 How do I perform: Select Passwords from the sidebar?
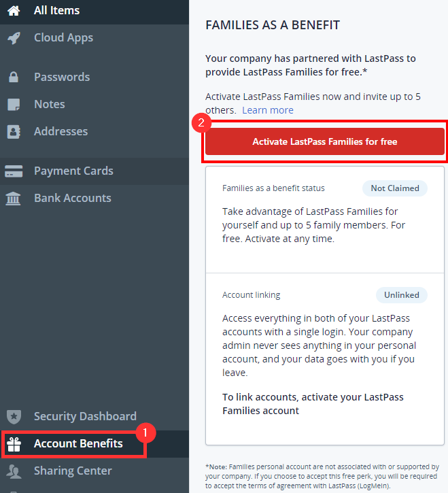[x=62, y=78]
